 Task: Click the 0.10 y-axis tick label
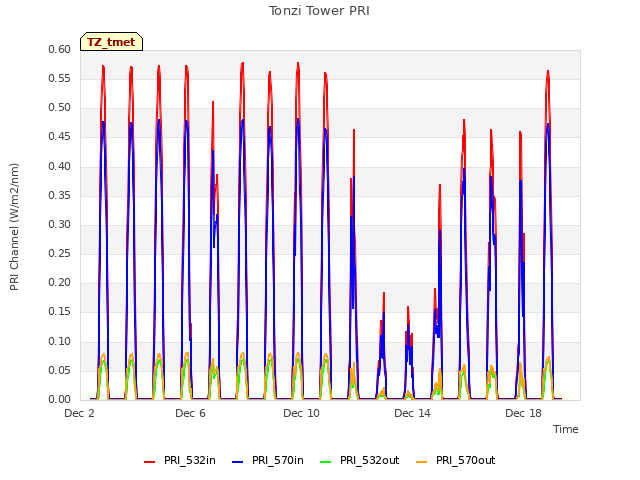[60, 341]
